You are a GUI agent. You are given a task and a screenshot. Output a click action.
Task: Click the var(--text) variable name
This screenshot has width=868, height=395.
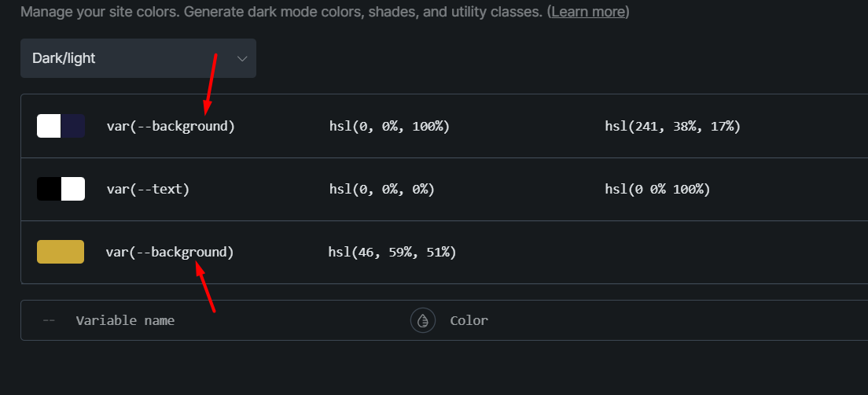coord(148,189)
